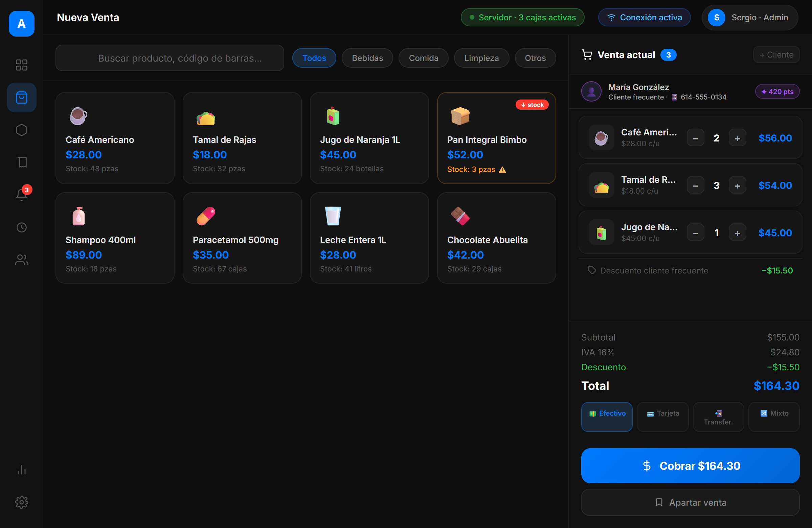Select Efectivo payment method
The image size is (812, 528).
click(x=607, y=417)
